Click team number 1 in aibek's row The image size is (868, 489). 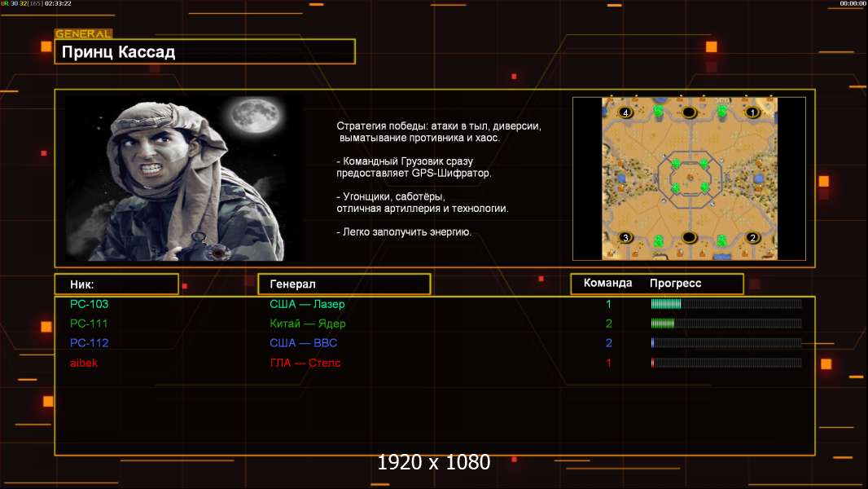(x=608, y=363)
